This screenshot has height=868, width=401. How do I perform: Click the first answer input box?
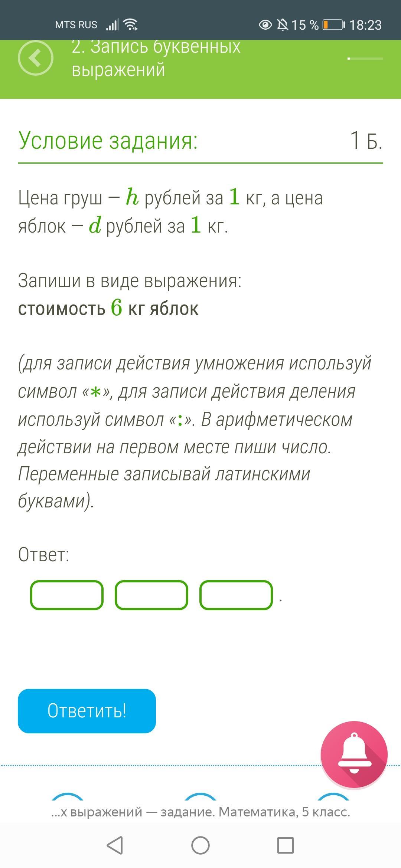point(67,595)
